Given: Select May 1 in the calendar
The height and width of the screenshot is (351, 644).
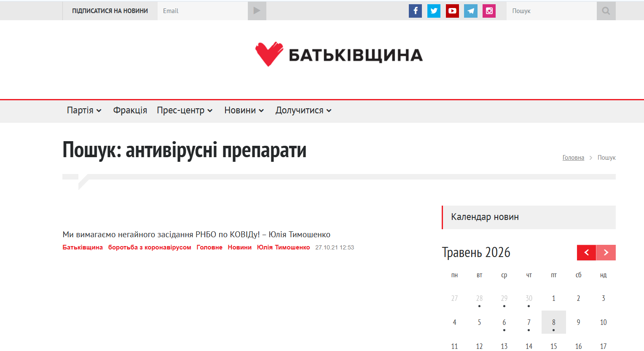Looking at the screenshot, I should (554, 298).
